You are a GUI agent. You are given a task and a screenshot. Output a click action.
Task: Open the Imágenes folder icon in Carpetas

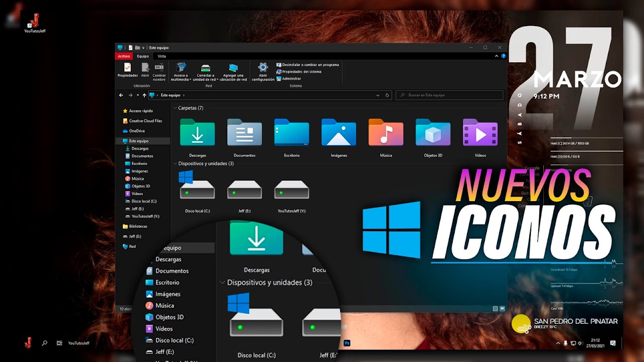[x=339, y=133]
